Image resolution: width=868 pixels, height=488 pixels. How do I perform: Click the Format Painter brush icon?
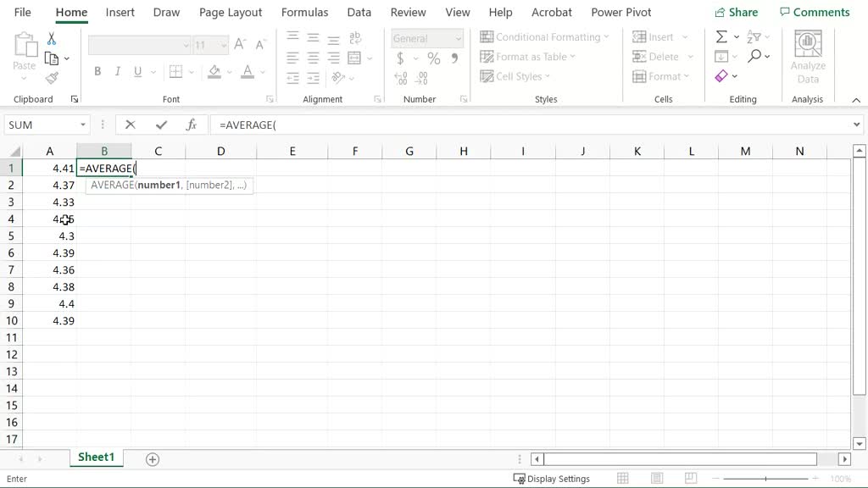coord(52,78)
